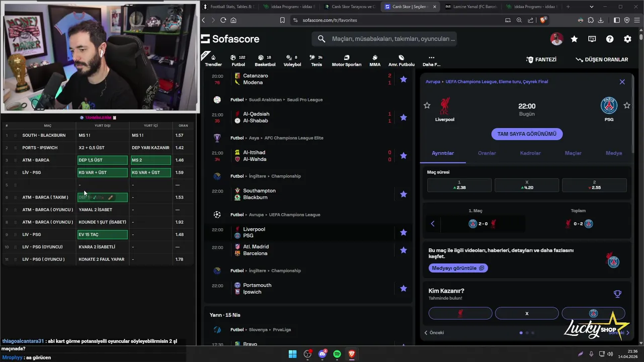Click Medyayı görüntüle button

[x=458, y=268]
